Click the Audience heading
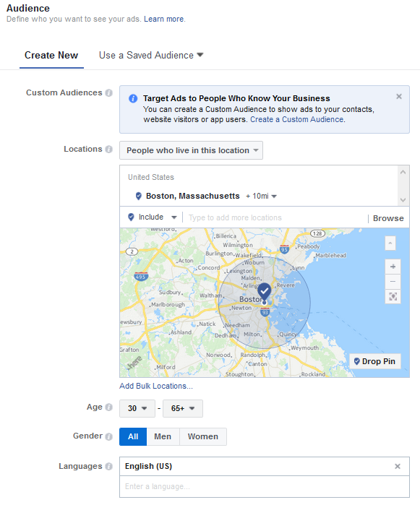This screenshot has width=420, height=505. [28, 9]
